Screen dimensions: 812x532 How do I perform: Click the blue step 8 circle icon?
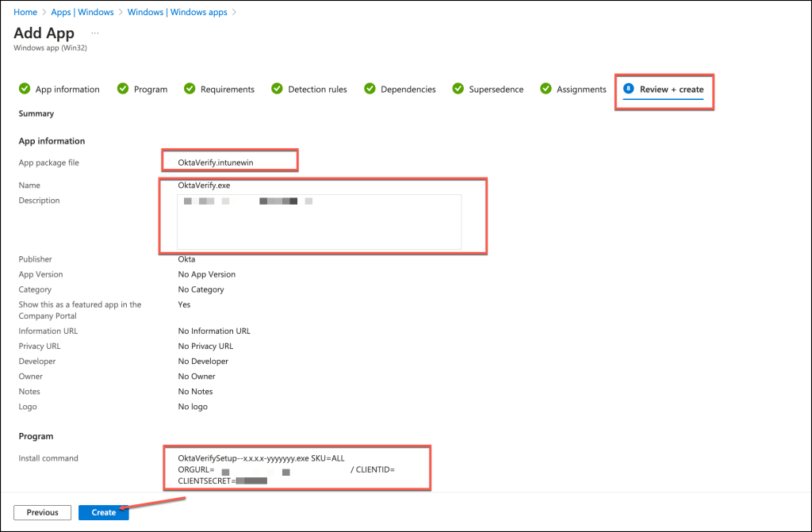(x=629, y=89)
